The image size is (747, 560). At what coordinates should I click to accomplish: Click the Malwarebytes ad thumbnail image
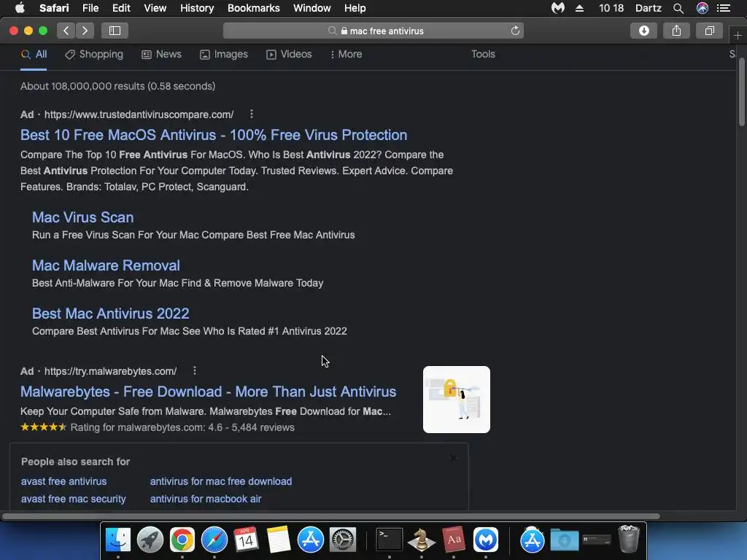pyautogui.click(x=457, y=400)
